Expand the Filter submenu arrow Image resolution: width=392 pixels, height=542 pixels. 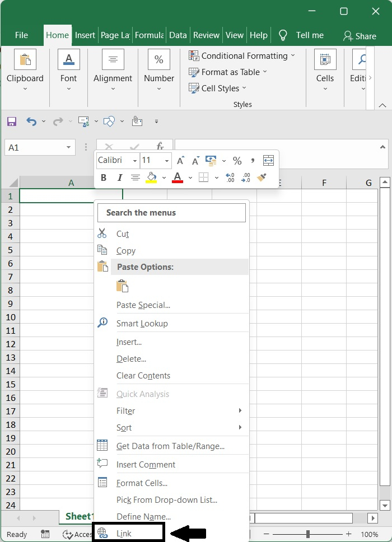point(240,410)
